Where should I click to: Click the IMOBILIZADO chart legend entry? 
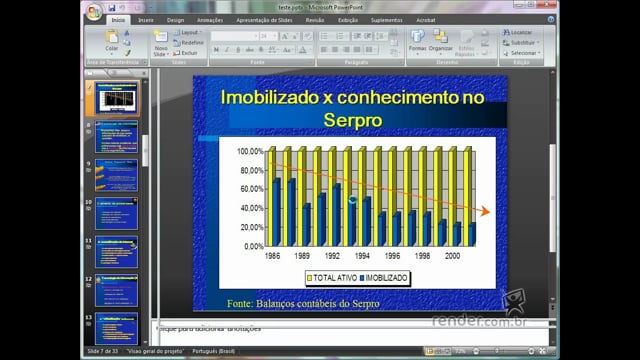383,278
